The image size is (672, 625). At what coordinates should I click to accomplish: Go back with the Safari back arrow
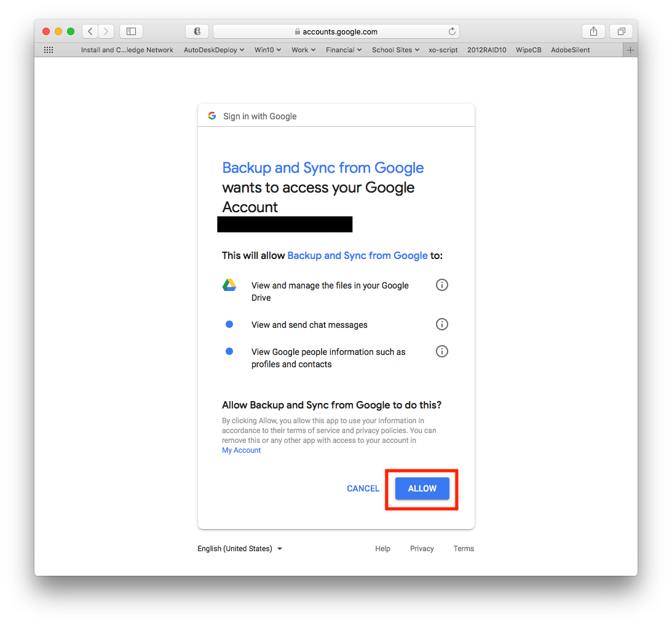(x=90, y=31)
